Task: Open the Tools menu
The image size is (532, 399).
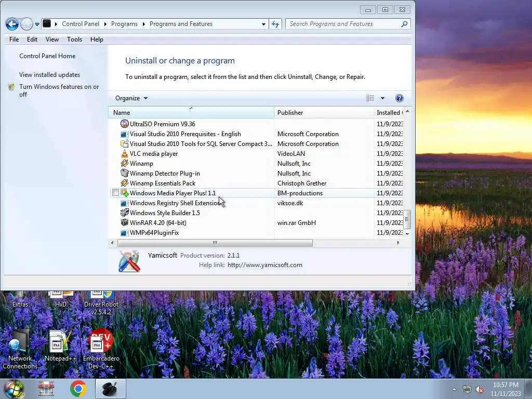Action: [x=74, y=39]
